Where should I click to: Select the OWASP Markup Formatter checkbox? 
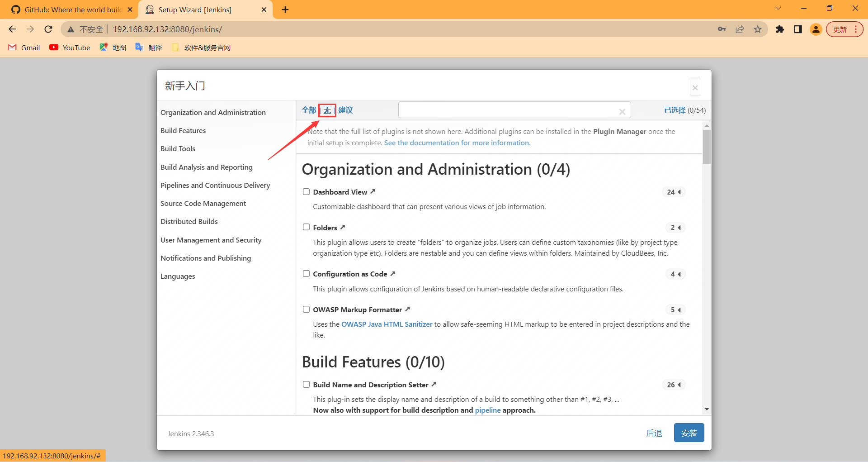[306, 310]
